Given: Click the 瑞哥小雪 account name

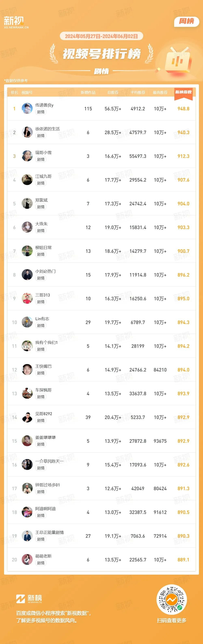Looking at the screenshot, I should [x=43, y=153].
